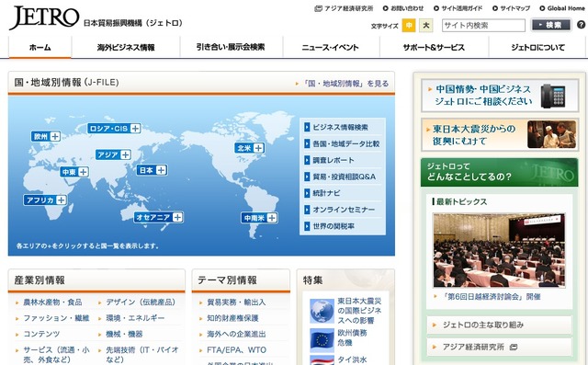Open ビジネス情報検索 in the map menu

(341, 127)
